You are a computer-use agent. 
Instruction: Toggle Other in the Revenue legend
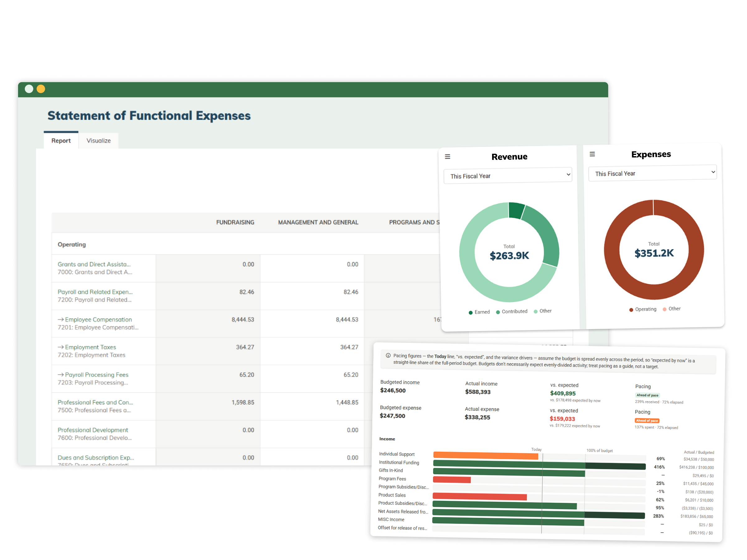point(542,311)
